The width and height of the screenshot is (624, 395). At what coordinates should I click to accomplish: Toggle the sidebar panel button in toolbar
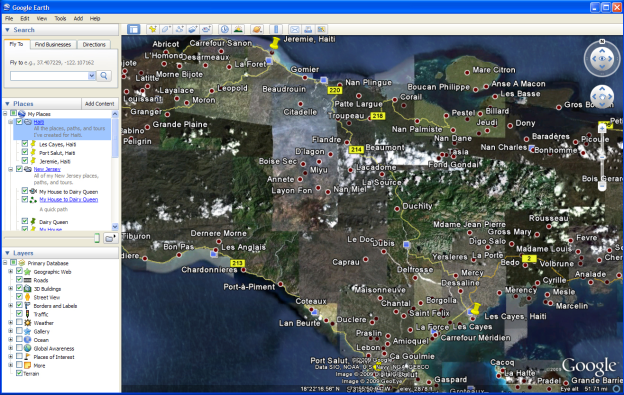(x=133, y=29)
